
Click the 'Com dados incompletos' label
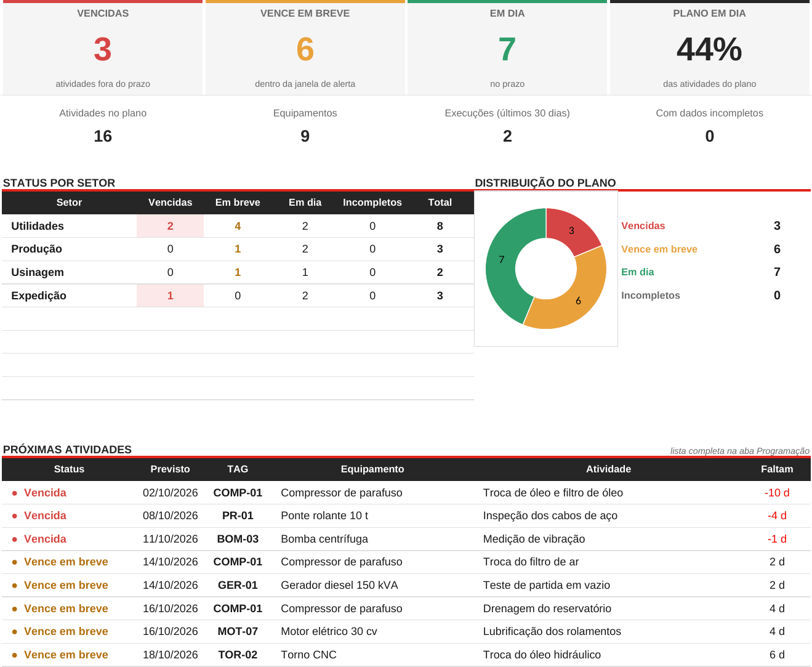tap(710, 113)
